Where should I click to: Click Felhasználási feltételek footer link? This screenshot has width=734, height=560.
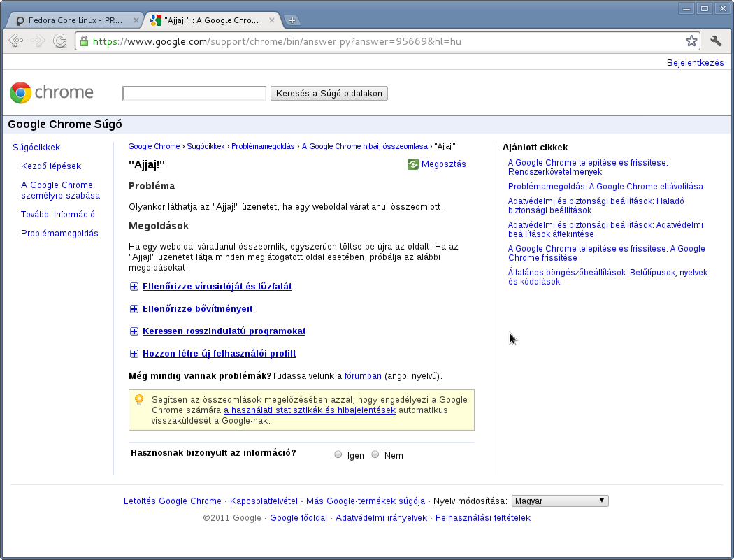[x=482, y=518]
